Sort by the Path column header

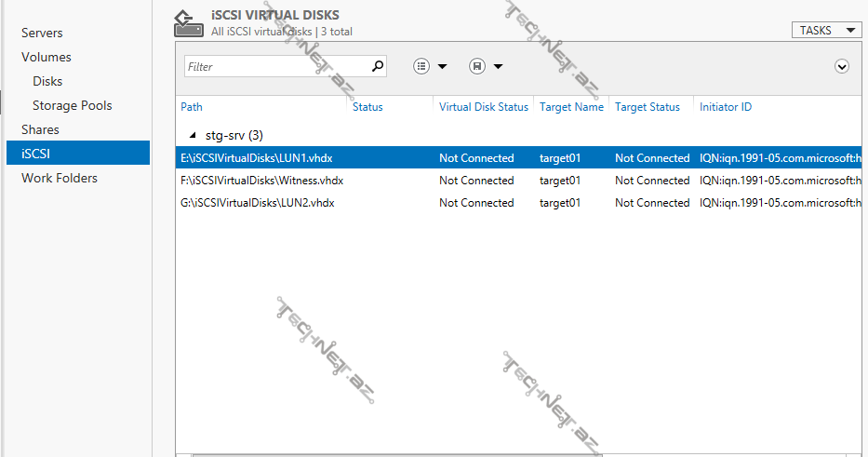192,107
